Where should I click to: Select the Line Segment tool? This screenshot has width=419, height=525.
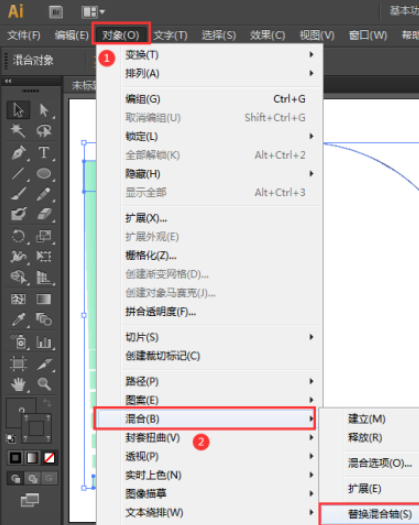click(18, 173)
